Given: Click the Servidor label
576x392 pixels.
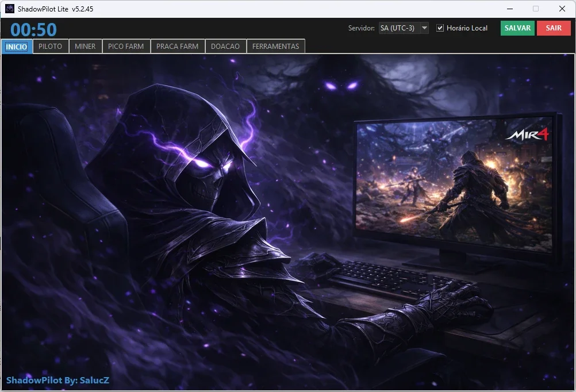Looking at the screenshot, I should pos(362,28).
